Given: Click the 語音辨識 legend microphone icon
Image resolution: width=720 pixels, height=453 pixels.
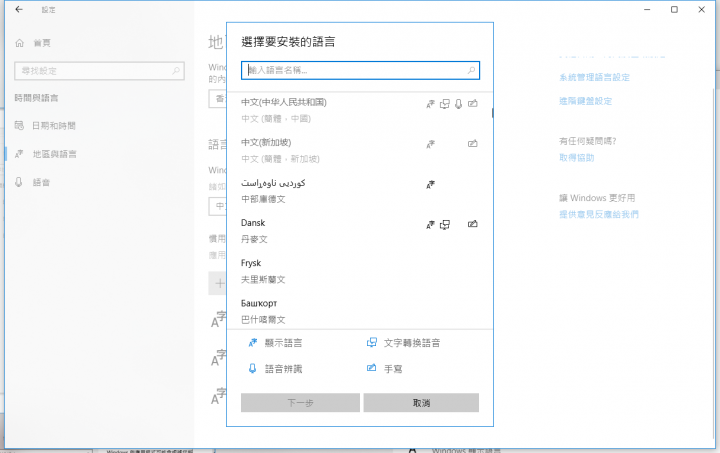Looking at the screenshot, I should (252, 368).
